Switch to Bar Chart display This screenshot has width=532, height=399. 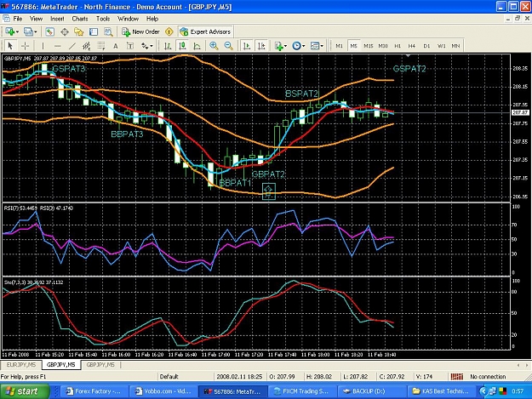168,46
